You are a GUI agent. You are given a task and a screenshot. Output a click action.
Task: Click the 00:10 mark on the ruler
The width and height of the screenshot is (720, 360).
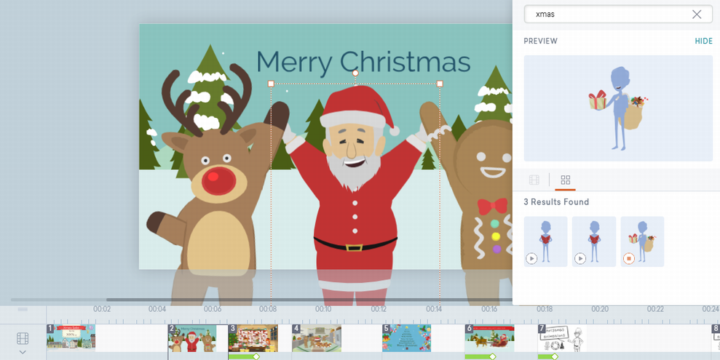pos(323,309)
